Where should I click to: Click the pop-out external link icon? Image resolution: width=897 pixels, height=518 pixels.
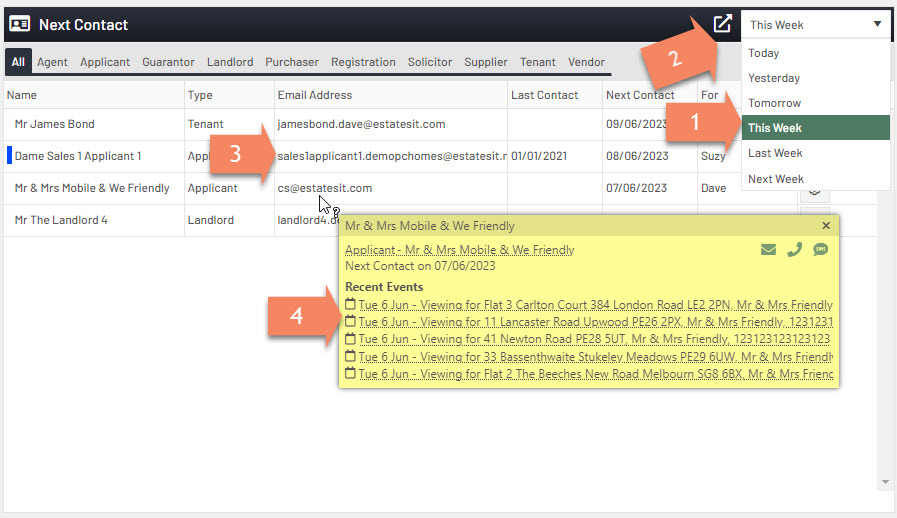coord(722,24)
